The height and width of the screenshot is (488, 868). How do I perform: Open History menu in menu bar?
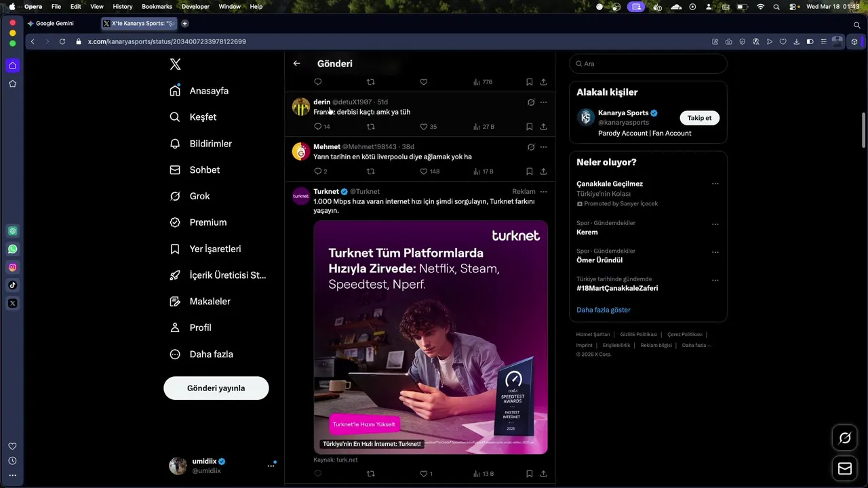coord(123,6)
